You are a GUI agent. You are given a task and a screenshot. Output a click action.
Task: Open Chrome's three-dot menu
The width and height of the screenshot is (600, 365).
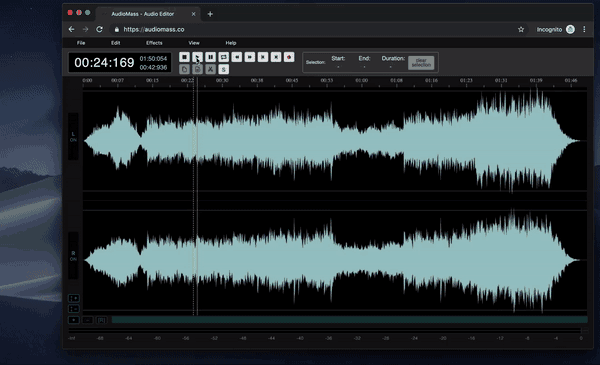584,29
